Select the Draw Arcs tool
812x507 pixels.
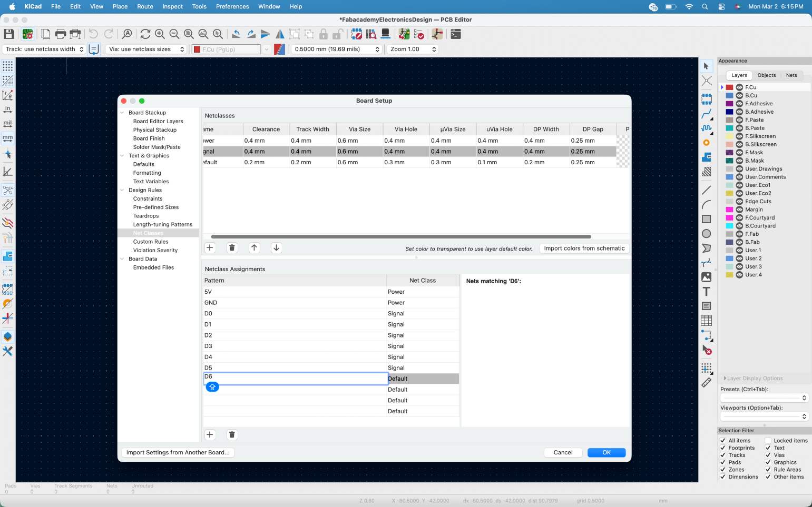click(707, 205)
